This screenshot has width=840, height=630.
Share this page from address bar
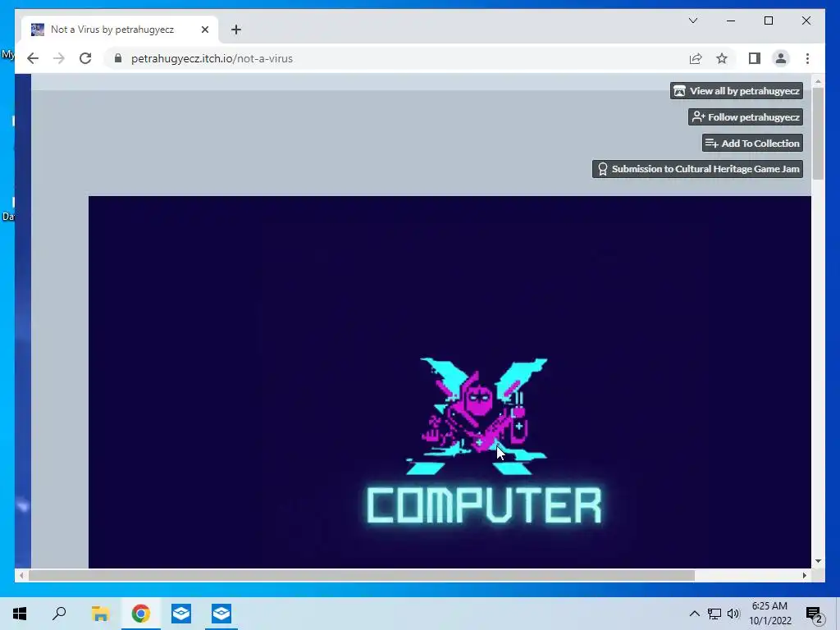pyautogui.click(x=696, y=58)
